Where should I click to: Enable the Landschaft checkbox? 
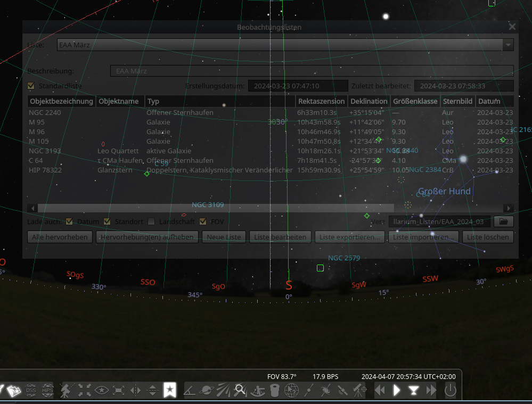coord(151,221)
